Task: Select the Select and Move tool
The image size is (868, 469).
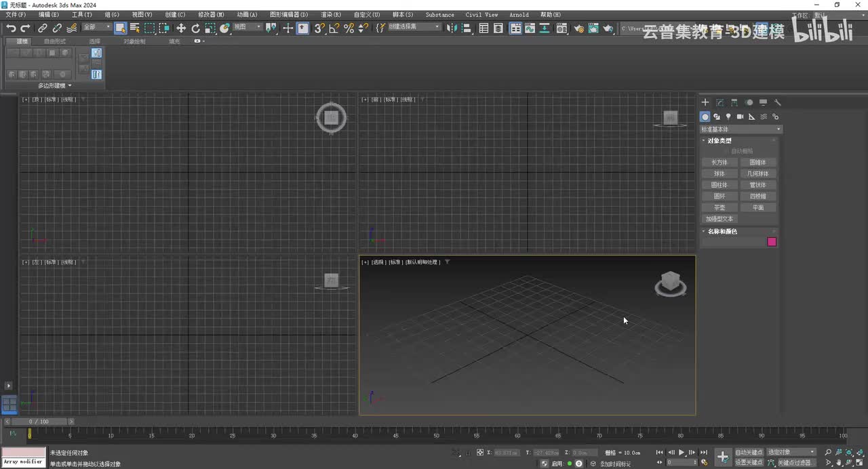Action: point(181,28)
